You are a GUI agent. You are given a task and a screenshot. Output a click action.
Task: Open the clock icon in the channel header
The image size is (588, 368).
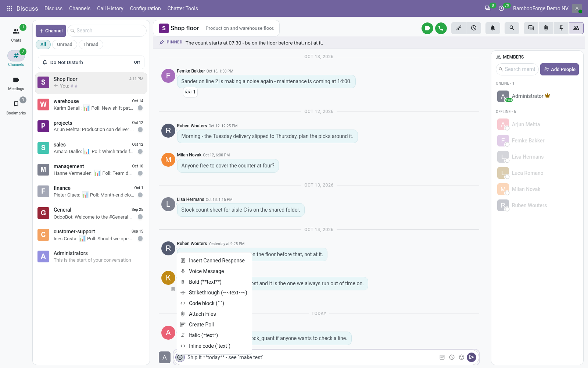(x=474, y=28)
